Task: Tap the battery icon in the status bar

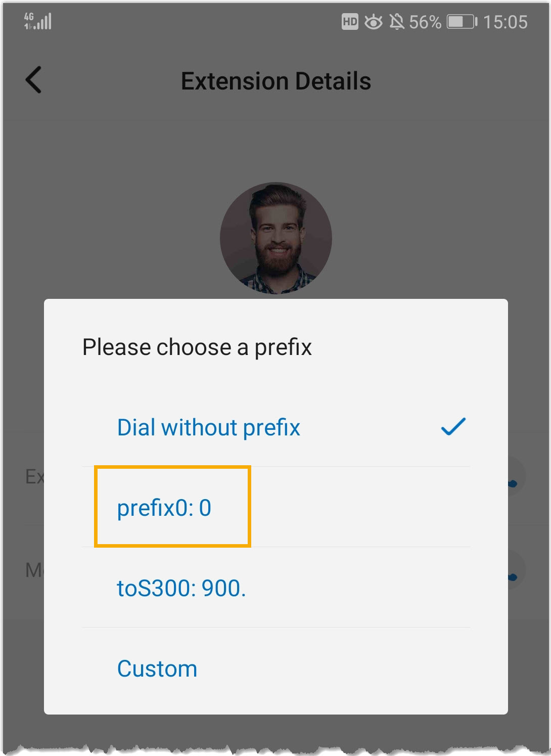Action: point(462,22)
